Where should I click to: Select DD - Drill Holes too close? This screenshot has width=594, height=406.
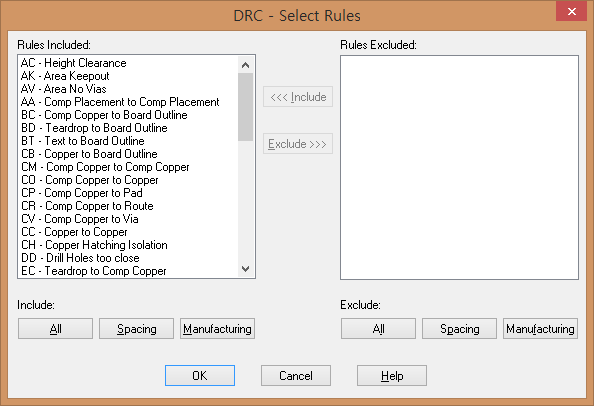pos(80,258)
